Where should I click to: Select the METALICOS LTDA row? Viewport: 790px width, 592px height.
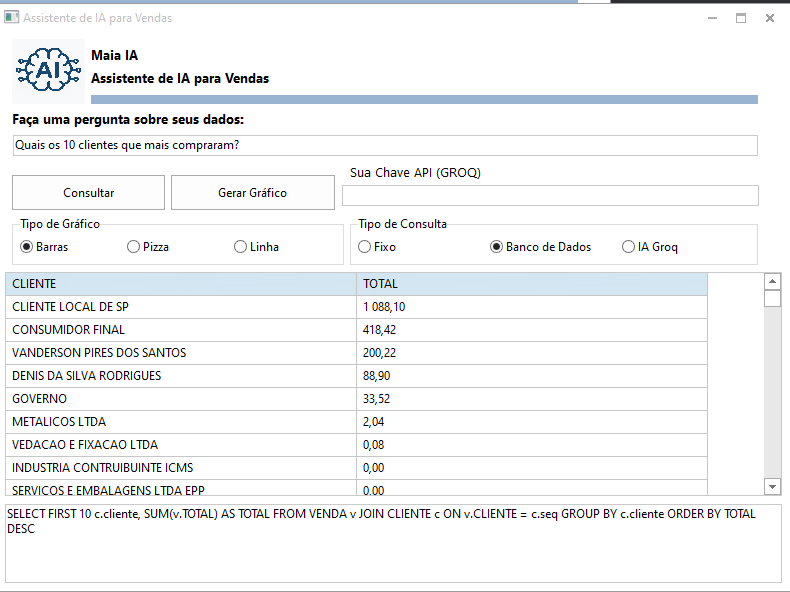coord(356,422)
